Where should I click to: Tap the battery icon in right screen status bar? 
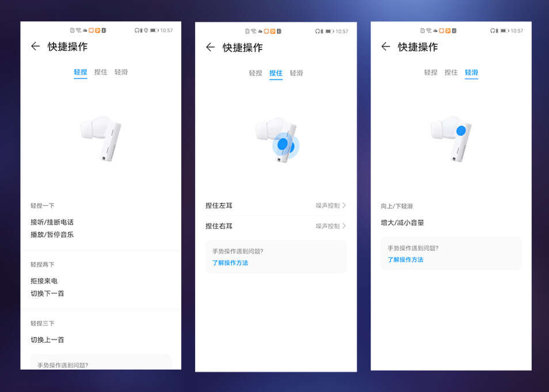[505, 31]
